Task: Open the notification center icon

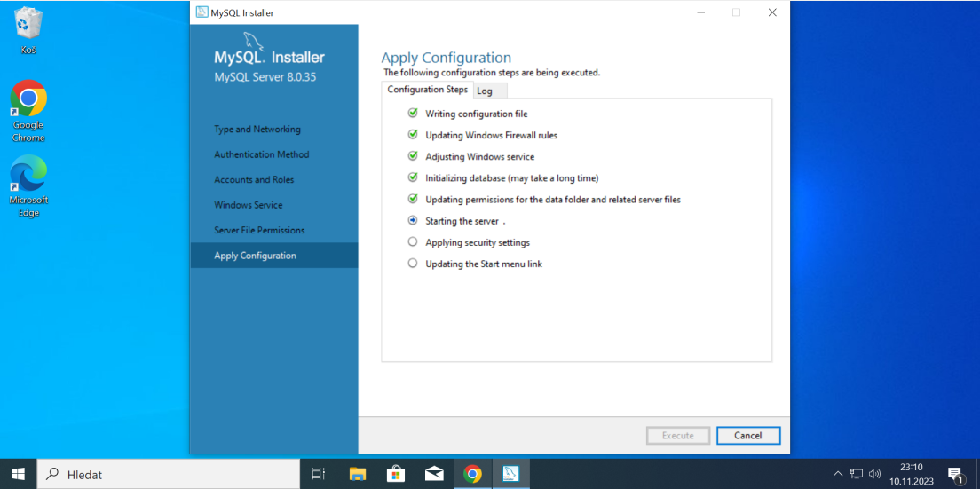Action: coord(955,474)
